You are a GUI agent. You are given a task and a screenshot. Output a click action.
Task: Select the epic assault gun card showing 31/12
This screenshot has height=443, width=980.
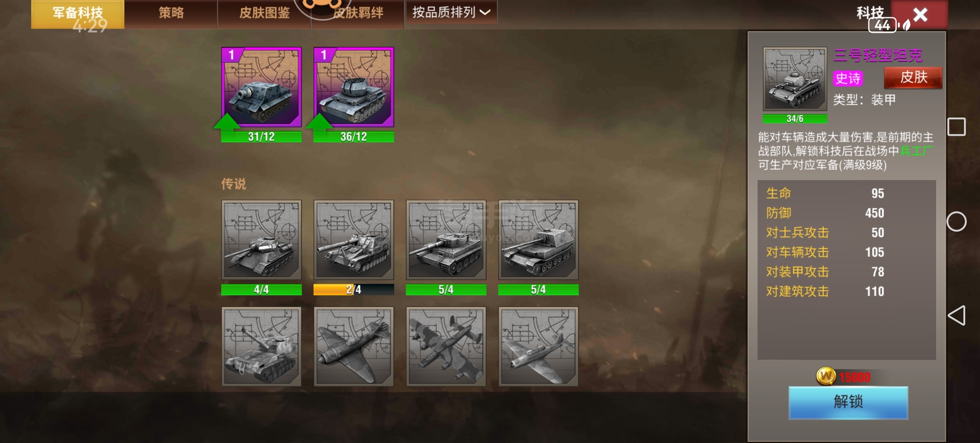coord(261,87)
